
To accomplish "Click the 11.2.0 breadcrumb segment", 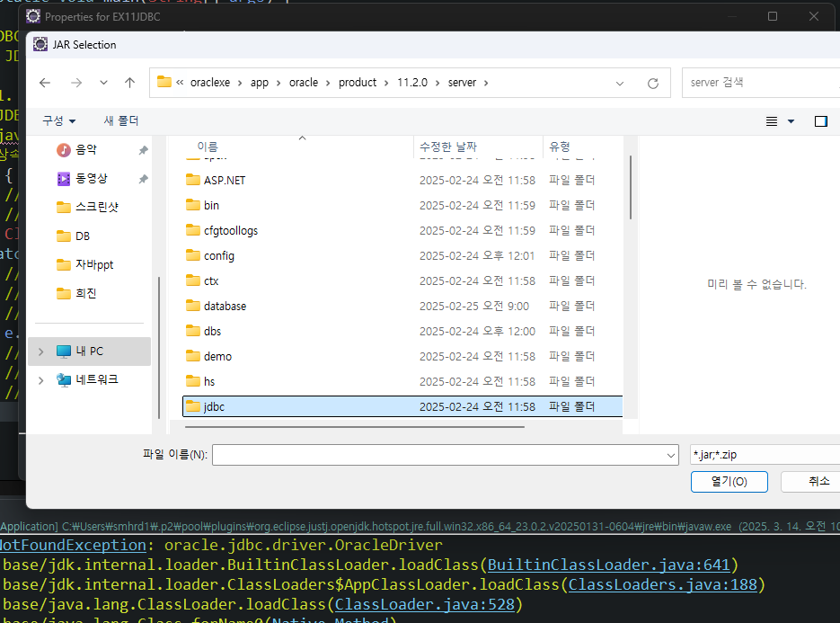I will [412, 83].
